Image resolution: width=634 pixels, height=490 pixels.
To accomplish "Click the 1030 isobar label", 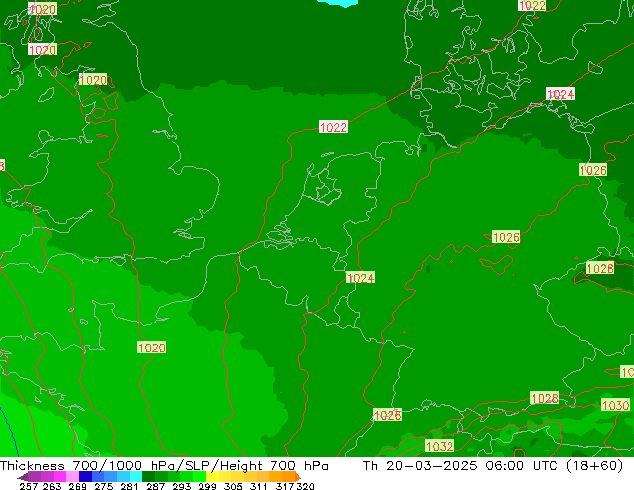I will point(615,405).
